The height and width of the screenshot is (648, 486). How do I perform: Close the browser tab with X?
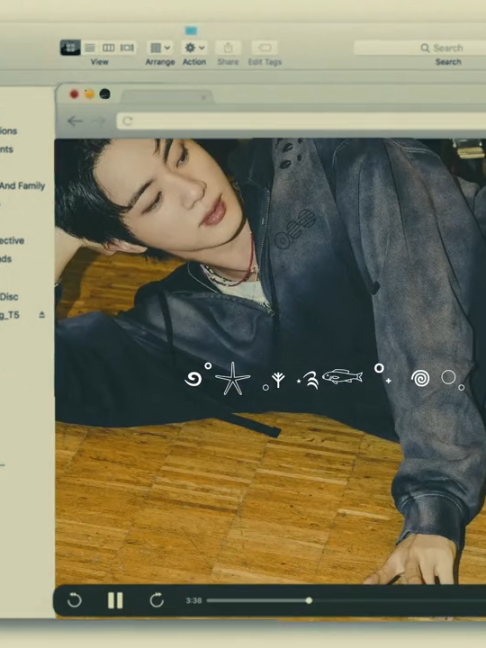[x=203, y=98]
